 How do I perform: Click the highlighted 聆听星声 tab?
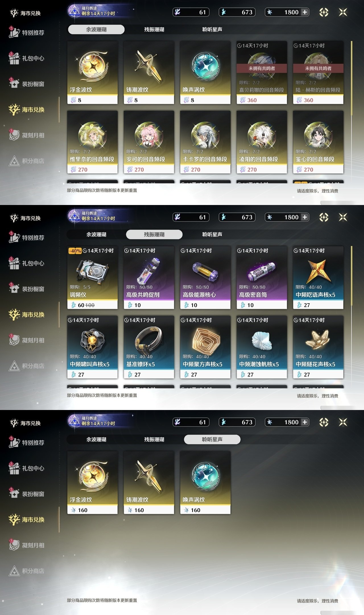[x=212, y=439]
